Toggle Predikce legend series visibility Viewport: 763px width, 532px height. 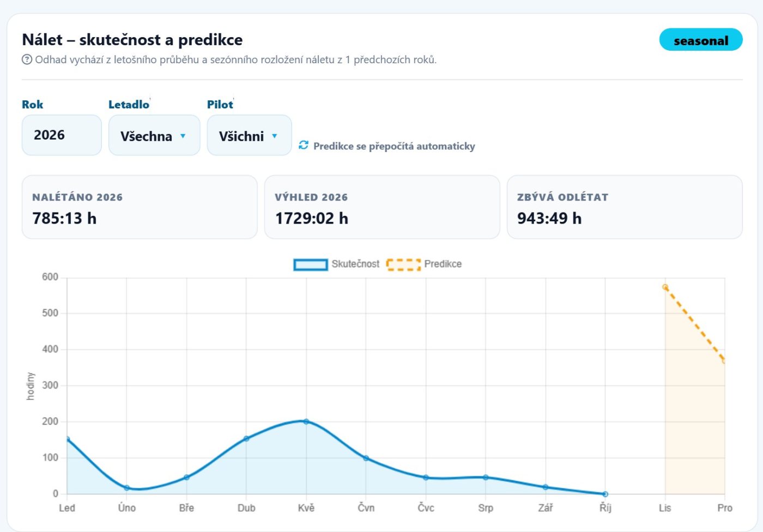424,264
